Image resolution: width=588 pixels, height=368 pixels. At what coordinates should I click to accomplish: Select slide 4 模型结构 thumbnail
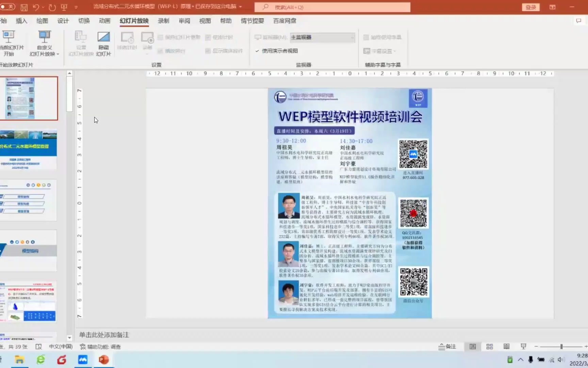(29, 251)
